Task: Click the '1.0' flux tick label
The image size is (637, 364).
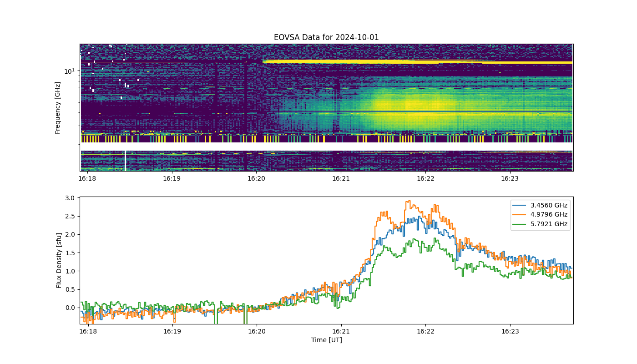Action: (x=71, y=271)
